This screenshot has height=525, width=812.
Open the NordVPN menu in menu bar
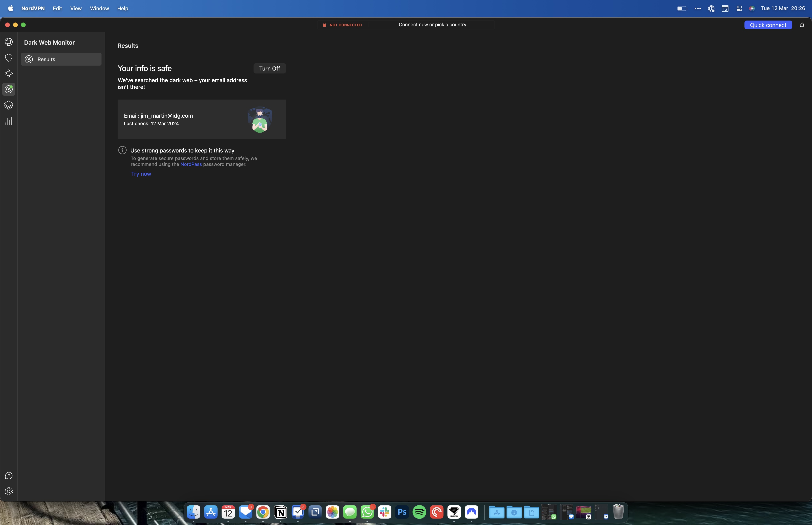click(x=32, y=8)
